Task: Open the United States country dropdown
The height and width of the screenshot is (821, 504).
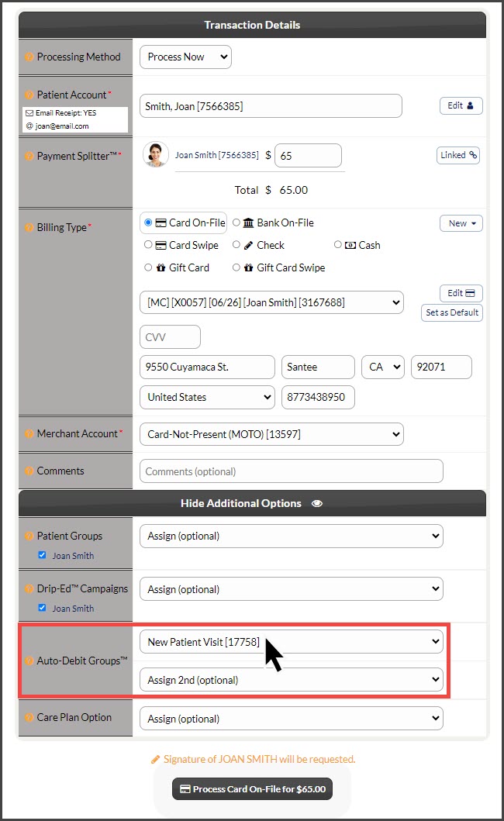Action: [x=207, y=397]
